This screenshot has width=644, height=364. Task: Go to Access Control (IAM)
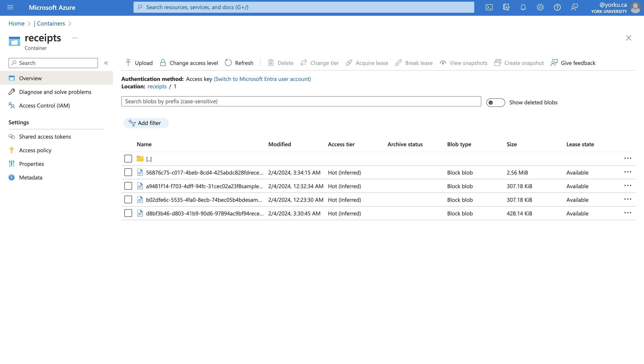pos(45,106)
